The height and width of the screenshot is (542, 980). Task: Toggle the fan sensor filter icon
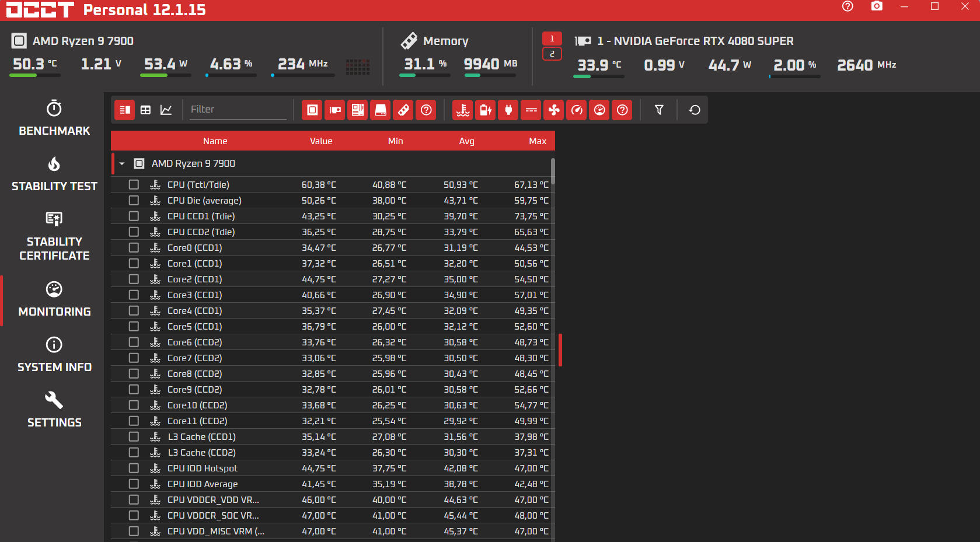[x=554, y=110]
